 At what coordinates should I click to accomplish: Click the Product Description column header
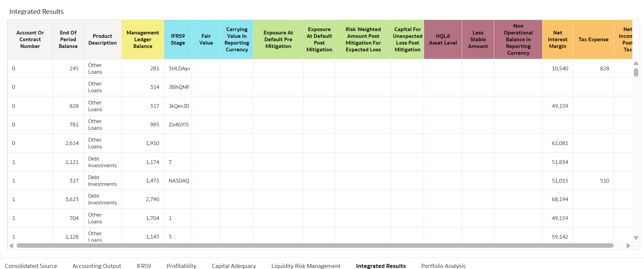[x=103, y=40]
